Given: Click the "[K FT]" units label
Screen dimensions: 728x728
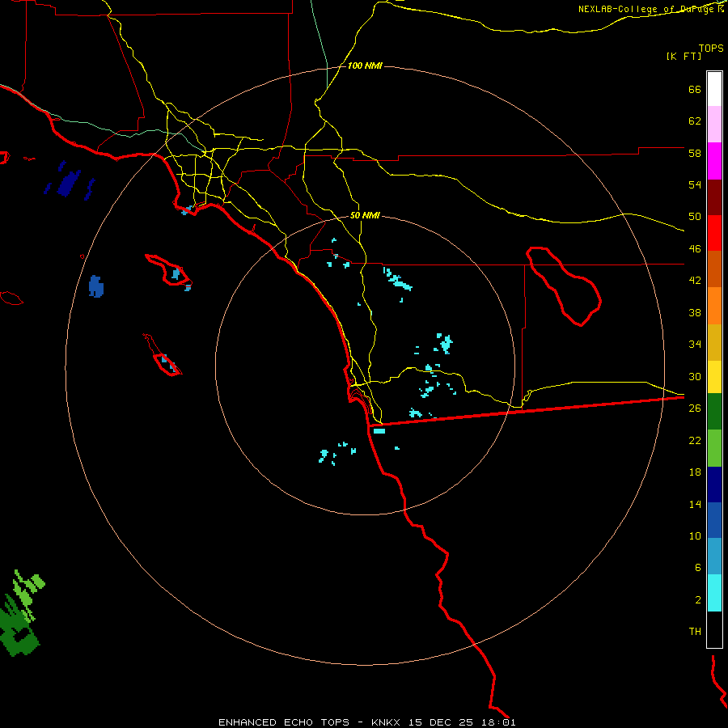Looking at the screenshot, I should coord(684,57).
